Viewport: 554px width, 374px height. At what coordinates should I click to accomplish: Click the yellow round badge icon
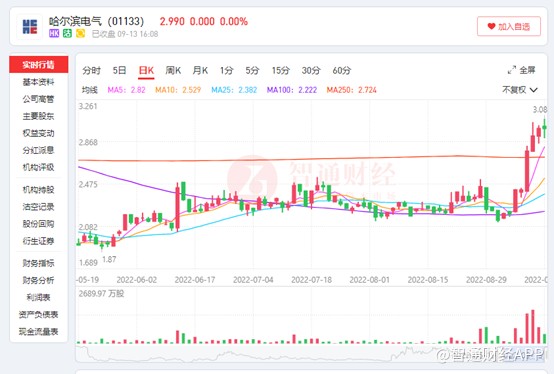81,34
